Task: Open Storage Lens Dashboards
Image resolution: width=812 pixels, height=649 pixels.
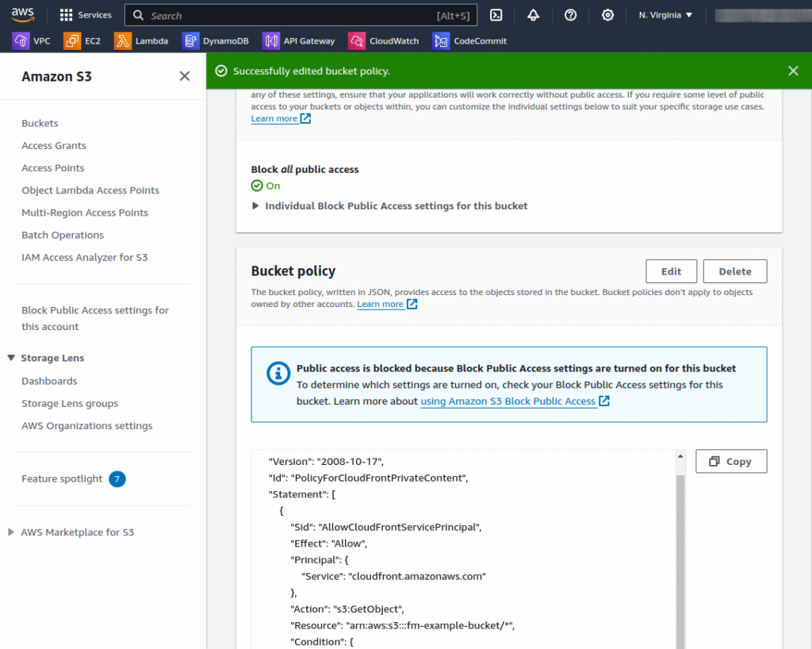Action: [x=49, y=381]
